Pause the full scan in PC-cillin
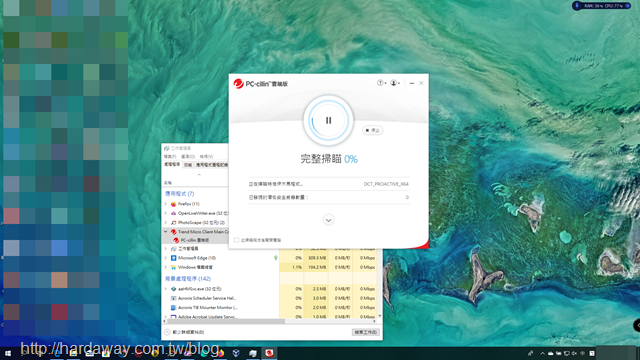 coord(328,120)
